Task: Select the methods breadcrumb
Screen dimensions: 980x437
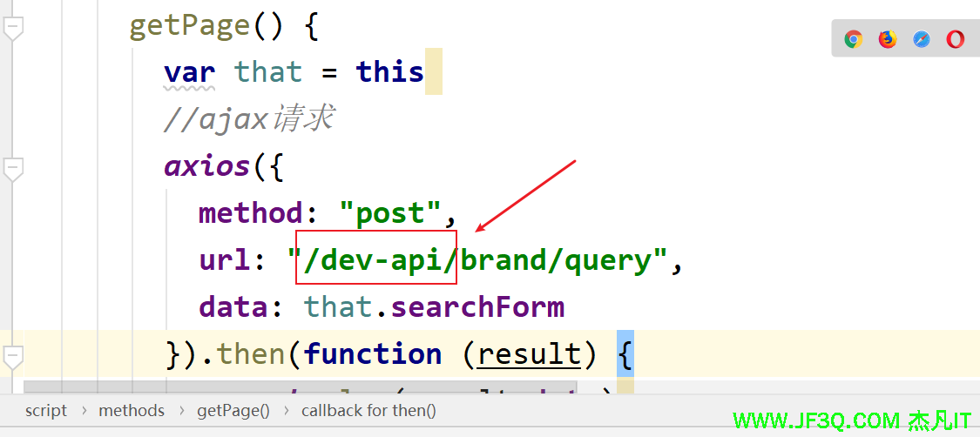Action: tap(131, 411)
